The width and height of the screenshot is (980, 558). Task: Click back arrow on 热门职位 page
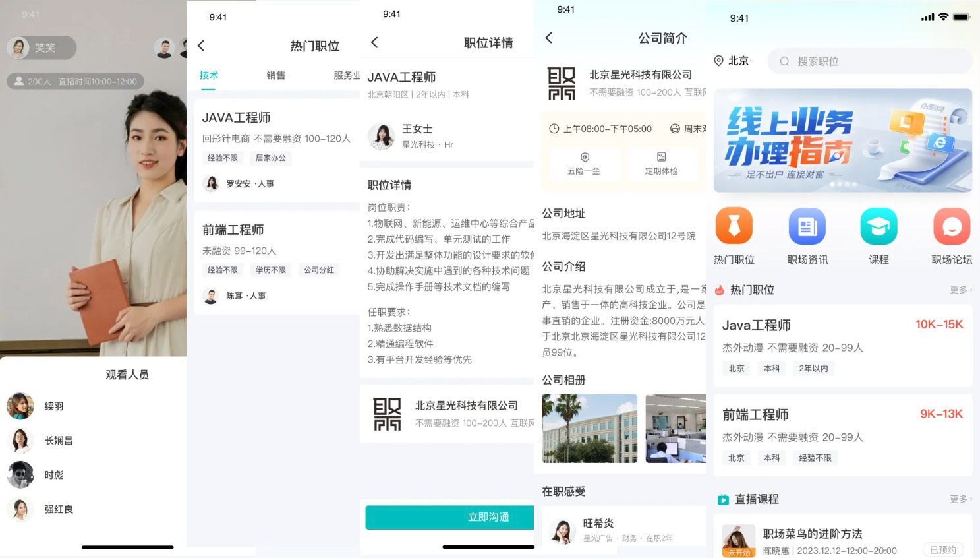tap(202, 46)
